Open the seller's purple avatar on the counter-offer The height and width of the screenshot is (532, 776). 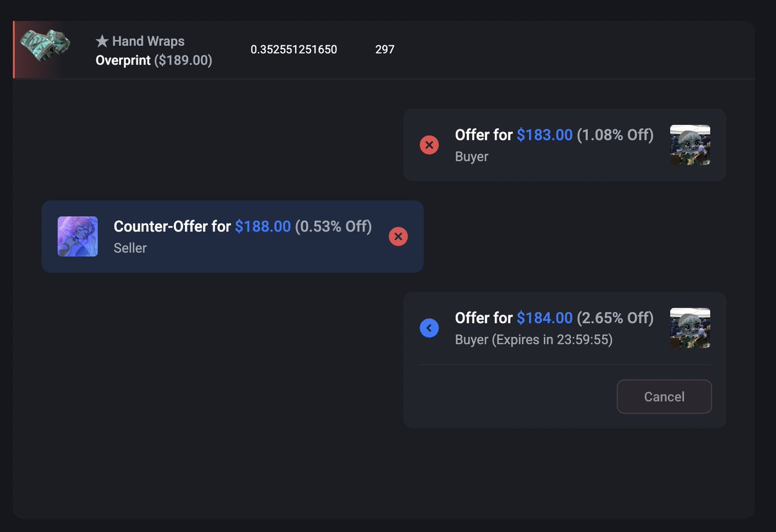[78, 237]
